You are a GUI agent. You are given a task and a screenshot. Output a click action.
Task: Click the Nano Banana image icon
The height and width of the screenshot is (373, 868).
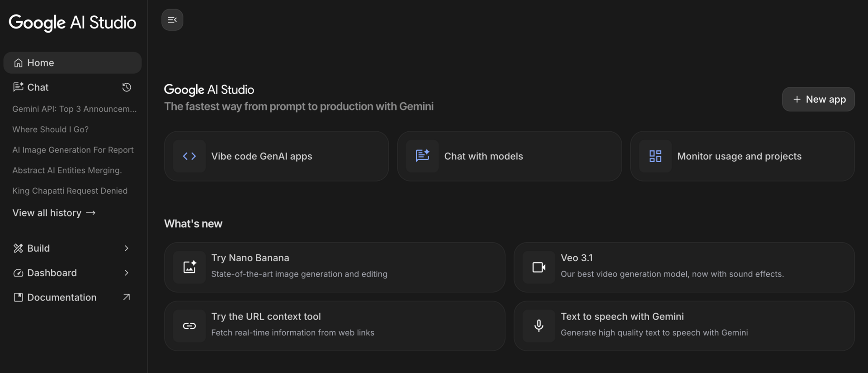pyautogui.click(x=189, y=267)
